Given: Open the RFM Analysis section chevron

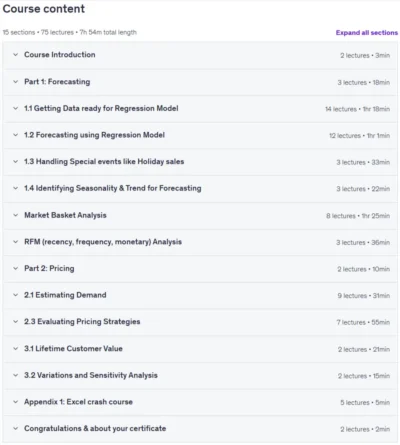Looking at the screenshot, I should tap(15, 242).
